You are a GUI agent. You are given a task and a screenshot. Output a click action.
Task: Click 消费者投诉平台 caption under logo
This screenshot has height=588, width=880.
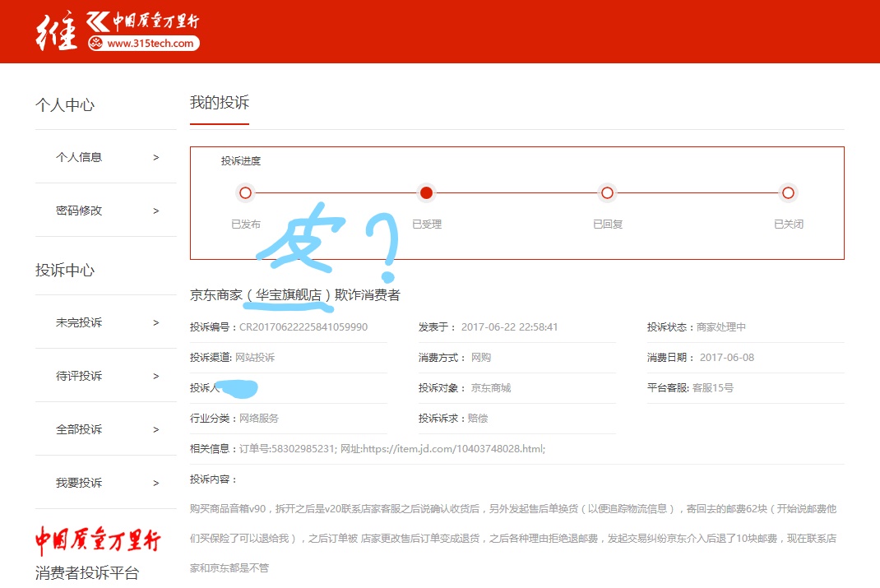[87, 573]
